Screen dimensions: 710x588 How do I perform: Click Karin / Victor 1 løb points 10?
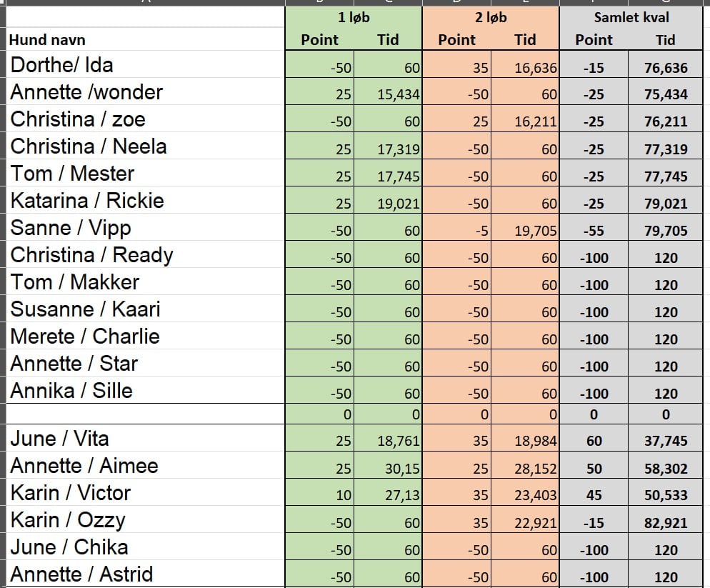(320, 492)
